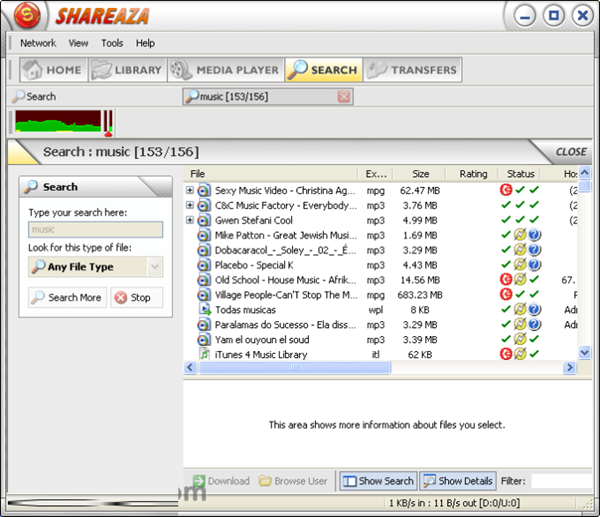Click the media icon for C&C Music Factory

(x=204, y=205)
